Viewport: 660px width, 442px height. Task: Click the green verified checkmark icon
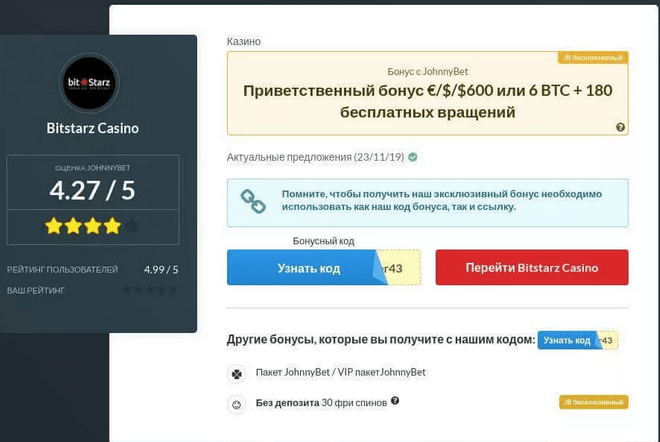(412, 157)
